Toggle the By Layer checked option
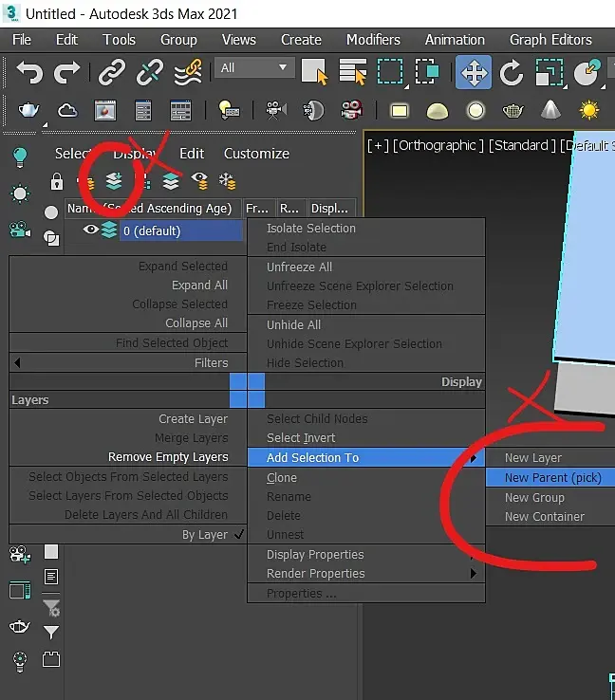 tap(205, 535)
